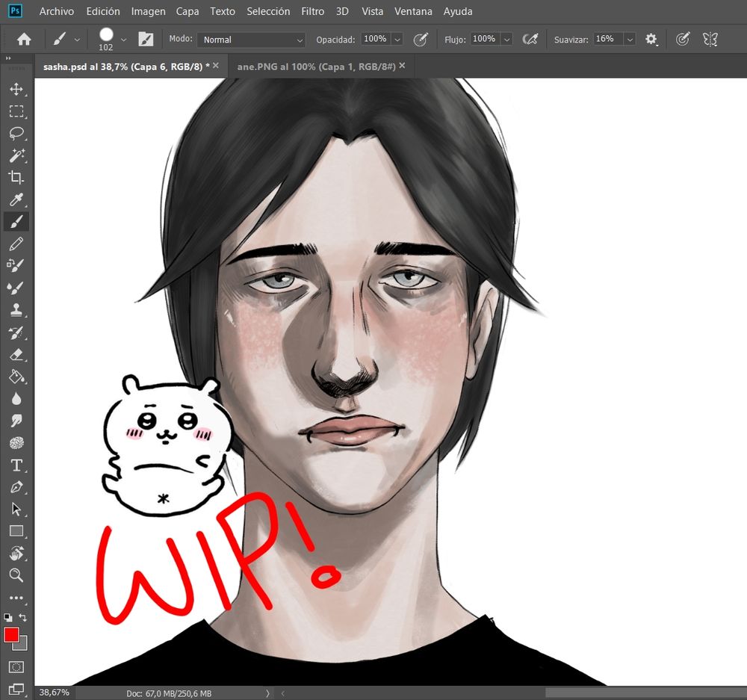Expand the Suavizar slider dropdown
747x700 pixels.
[630, 40]
